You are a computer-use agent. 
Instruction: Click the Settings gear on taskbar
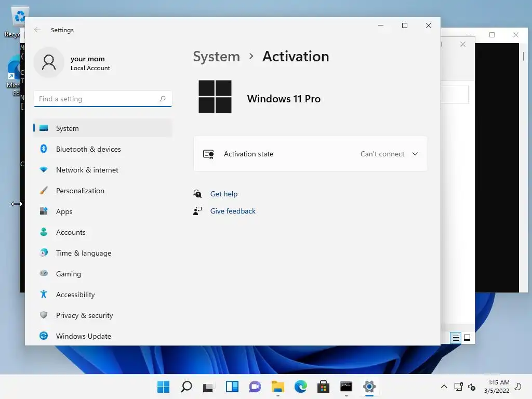click(369, 387)
